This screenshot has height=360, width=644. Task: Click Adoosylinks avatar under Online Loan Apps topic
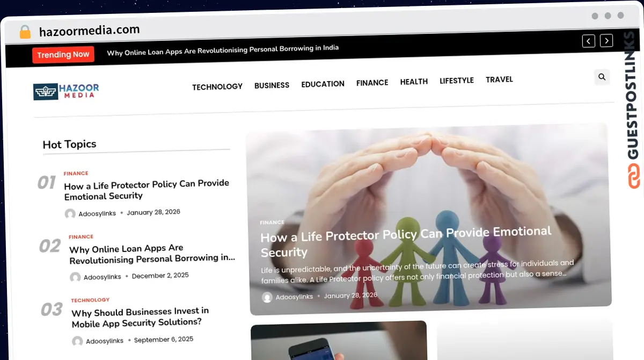[75, 277]
